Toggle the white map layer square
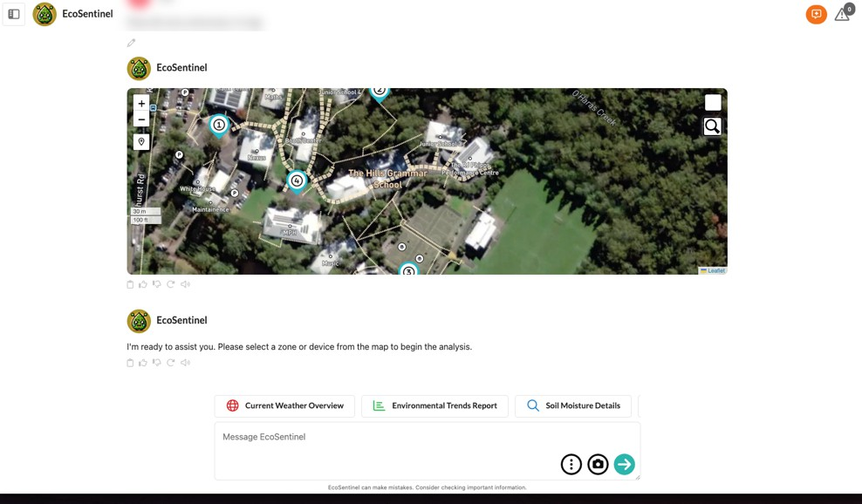Screen dimensions: 862x504 (713, 102)
